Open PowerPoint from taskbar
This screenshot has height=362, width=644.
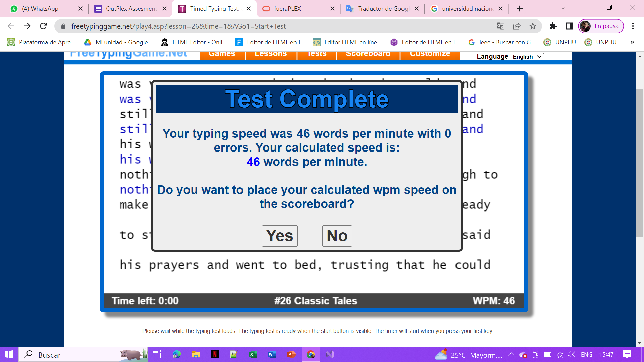(291, 354)
